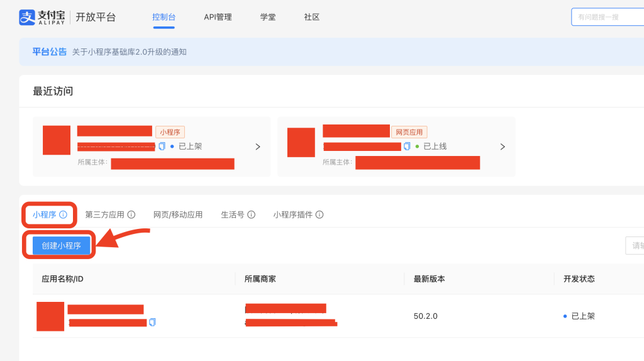Viewport: 644px width, 361px height.
Task: Click the app thumbnail in the table row
Action: point(50,316)
